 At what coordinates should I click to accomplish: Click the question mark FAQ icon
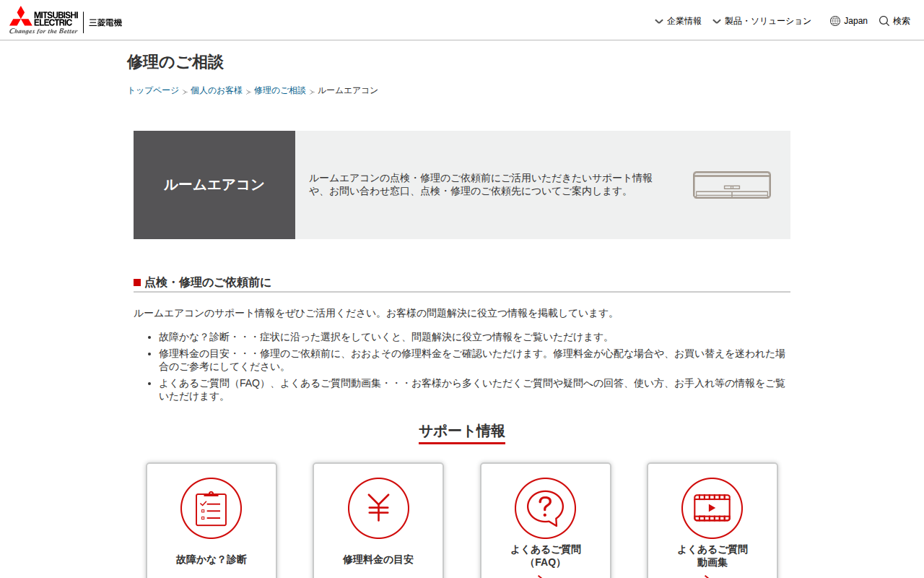pos(545,508)
